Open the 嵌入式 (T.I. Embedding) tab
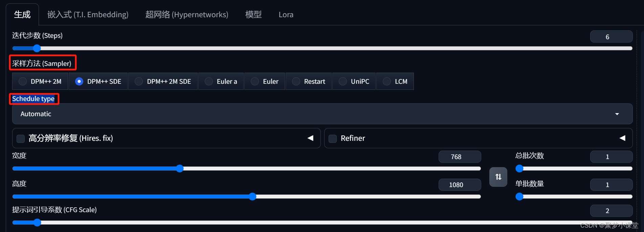This screenshot has width=644, height=232. [88, 15]
